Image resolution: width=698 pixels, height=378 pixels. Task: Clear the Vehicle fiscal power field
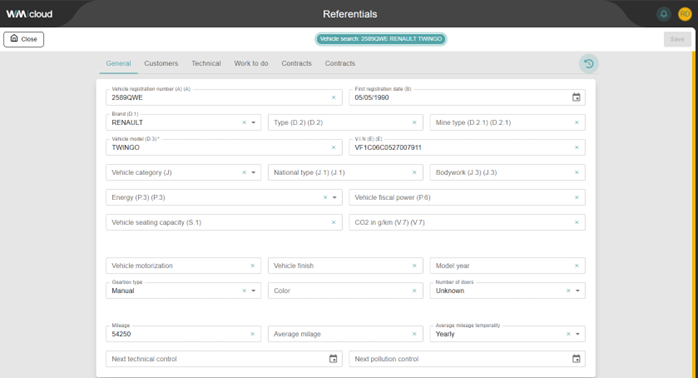pos(576,197)
